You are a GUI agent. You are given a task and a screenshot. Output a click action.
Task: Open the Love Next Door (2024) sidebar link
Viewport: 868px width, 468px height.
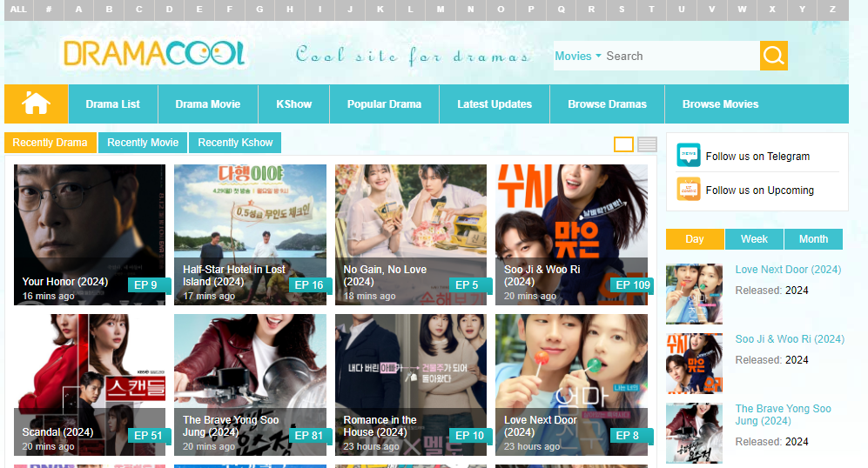coord(788,270)
